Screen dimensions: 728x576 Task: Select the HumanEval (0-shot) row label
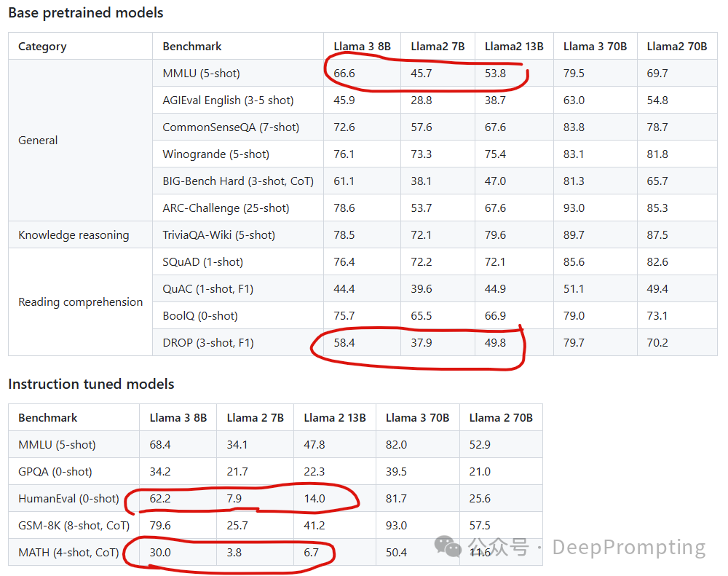68,499
